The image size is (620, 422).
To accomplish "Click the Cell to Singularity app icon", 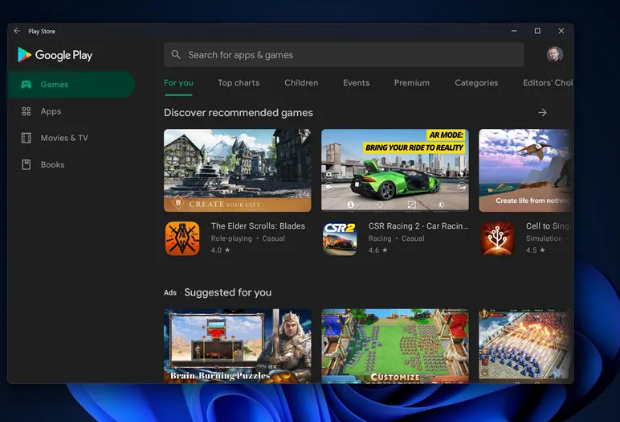I will (497, 238).
